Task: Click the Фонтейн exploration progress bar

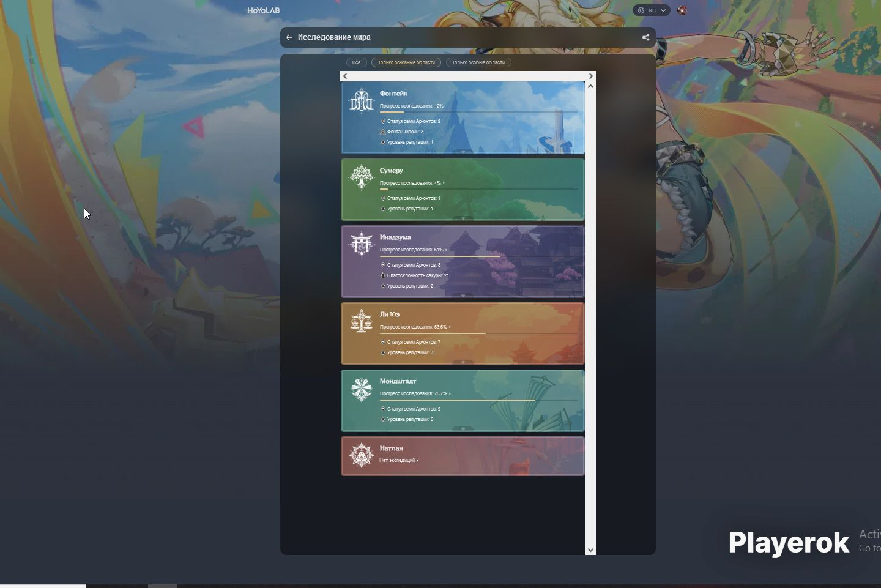Action: 478,113
